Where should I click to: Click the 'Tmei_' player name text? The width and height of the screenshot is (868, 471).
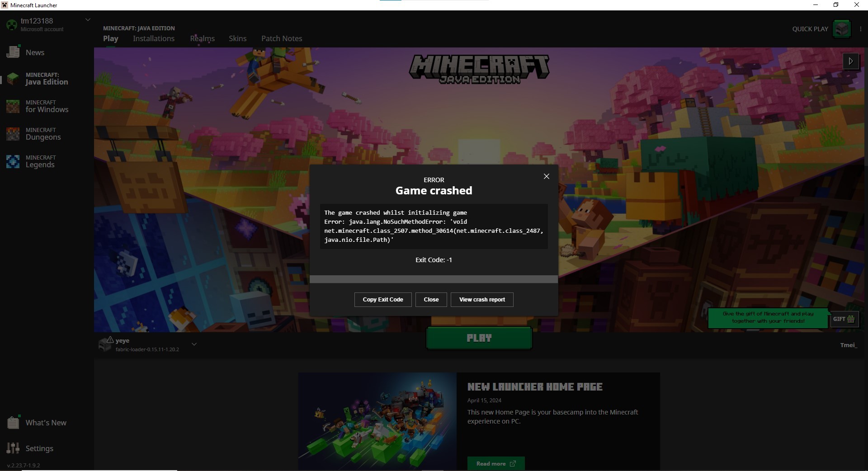(849, 345)
